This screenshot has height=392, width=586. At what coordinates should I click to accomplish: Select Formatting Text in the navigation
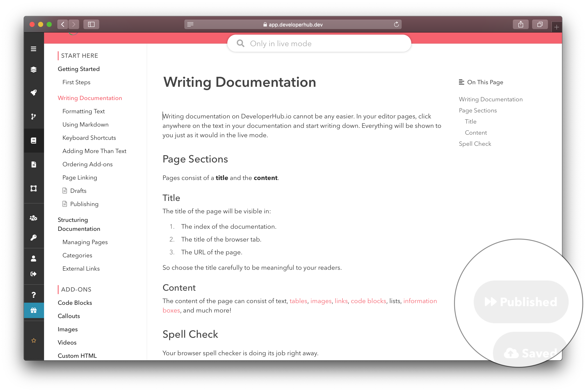pyautogui.click(x=84, y=111)
